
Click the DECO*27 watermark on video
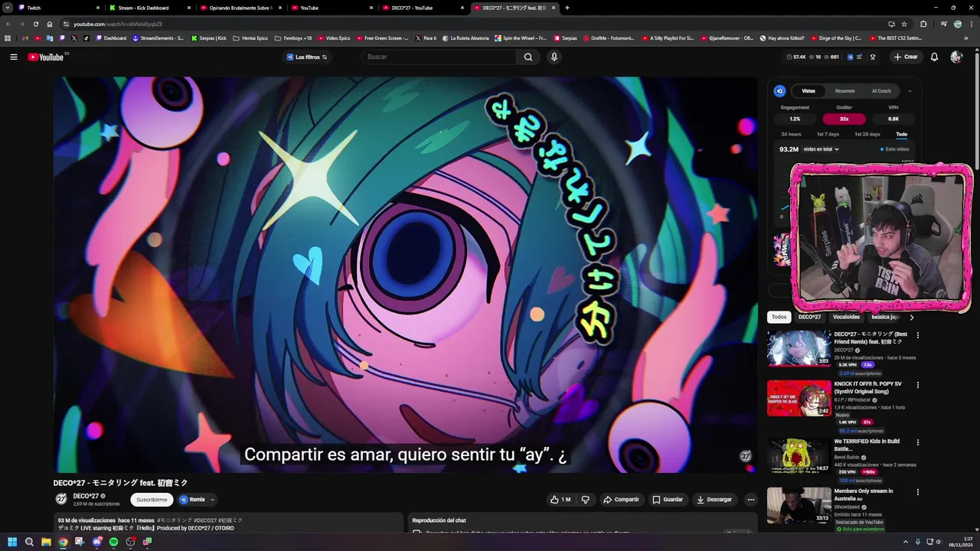point(746,456)
